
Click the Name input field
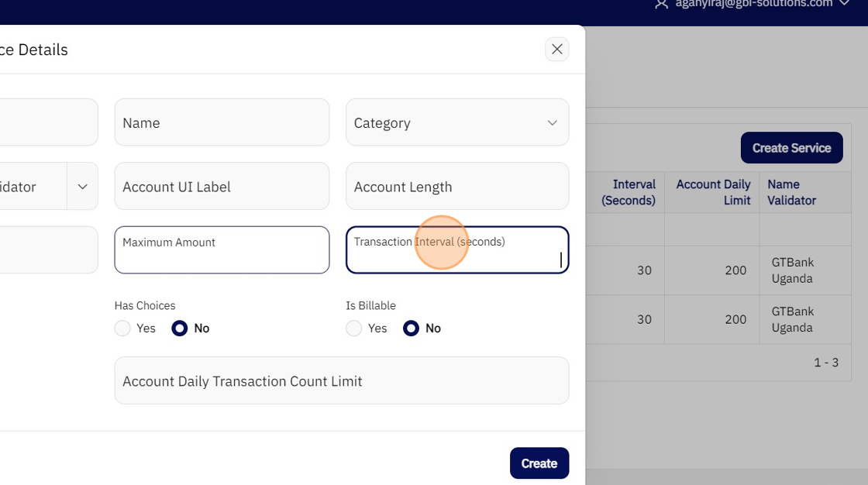click(222, 122)
